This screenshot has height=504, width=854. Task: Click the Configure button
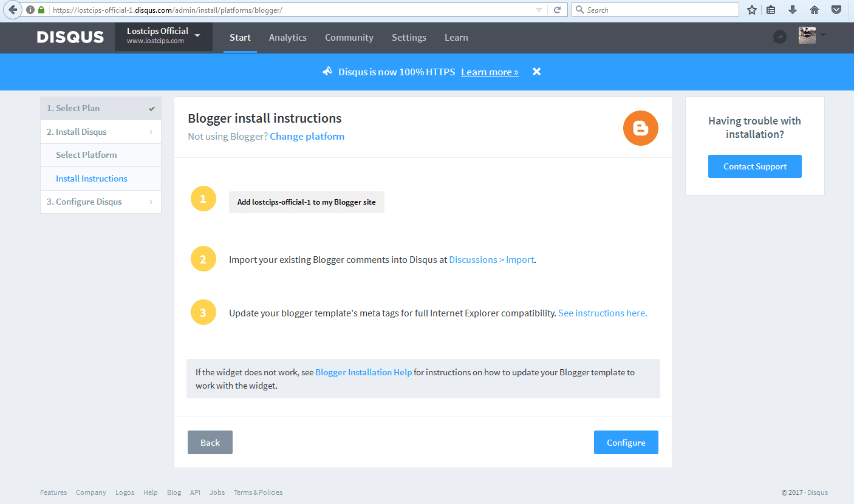(x=626, y=442)
